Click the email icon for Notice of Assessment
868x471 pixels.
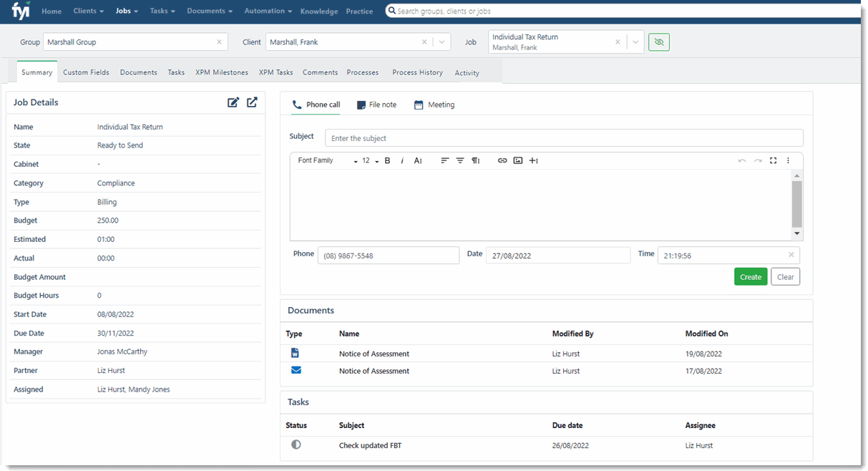click(296, 370)
